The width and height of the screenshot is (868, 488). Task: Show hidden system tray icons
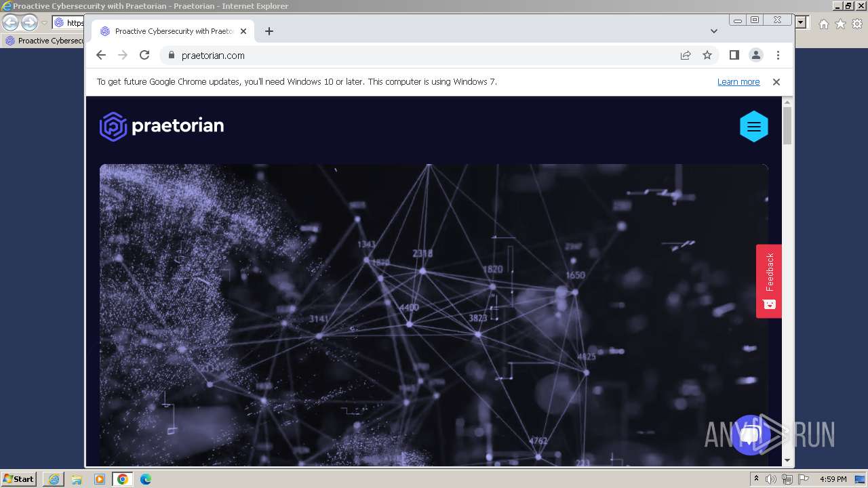click(756, 479)
